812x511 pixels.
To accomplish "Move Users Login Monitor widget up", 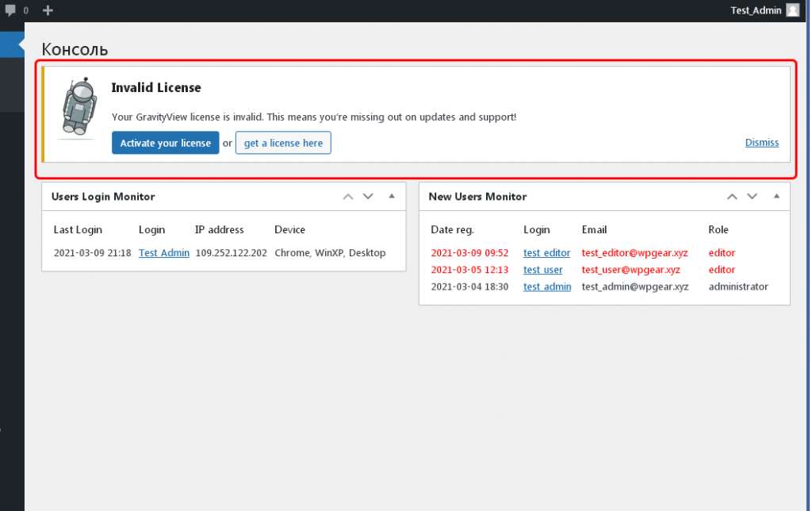I will [348, 197].
